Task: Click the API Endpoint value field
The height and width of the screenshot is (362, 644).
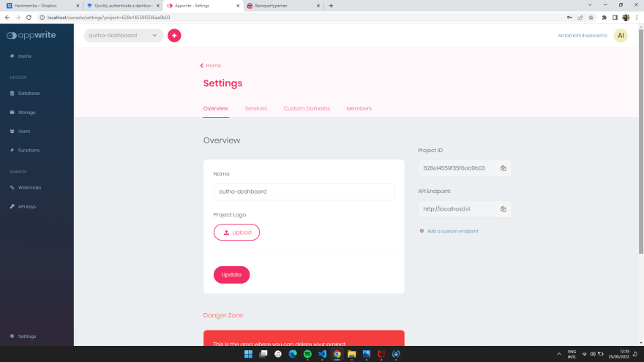Action: [x=457, y=209]
